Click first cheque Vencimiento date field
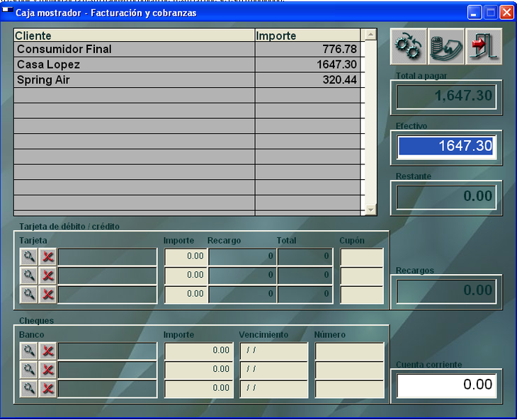This screenshot has width=517, height=420. coord(273,351)
